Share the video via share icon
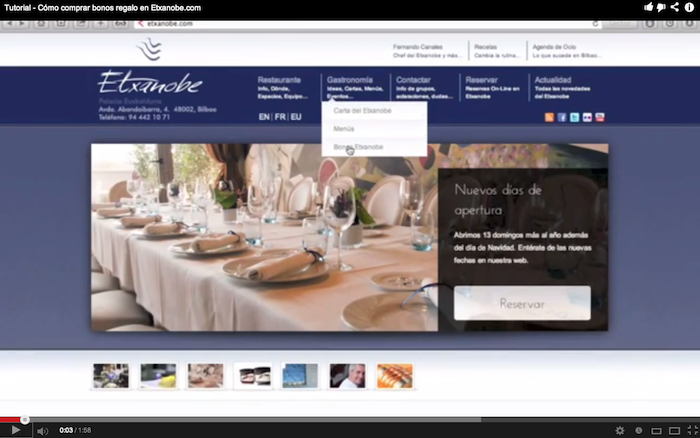The height and width of the screenshot is (438, 700). 675,7
